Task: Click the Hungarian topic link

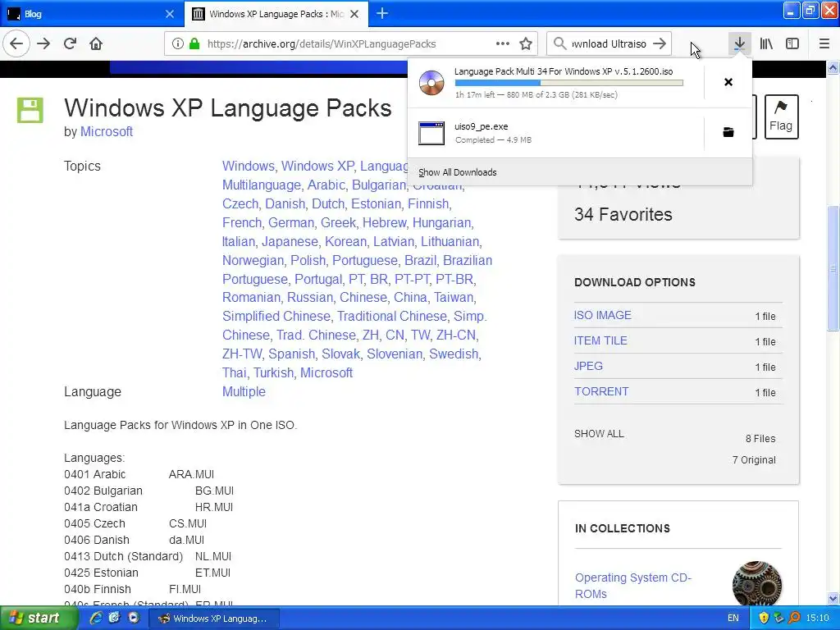Action: tap(442, 222)
